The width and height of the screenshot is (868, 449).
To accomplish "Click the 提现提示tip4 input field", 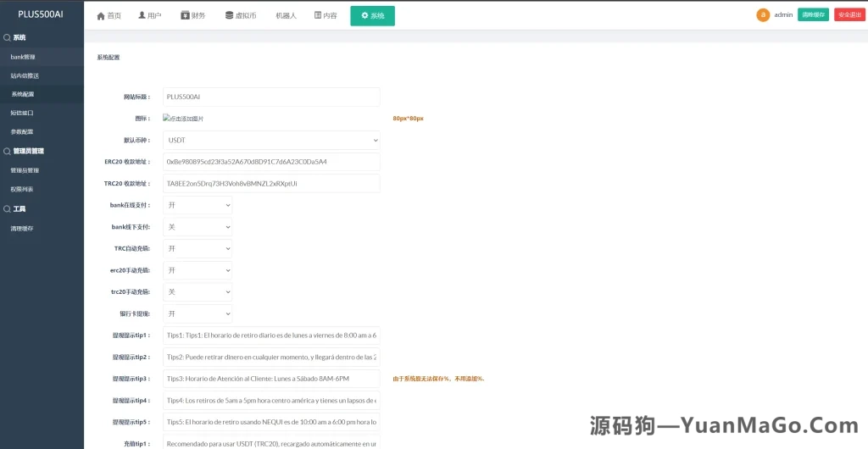I will click(x=271, y=401).
